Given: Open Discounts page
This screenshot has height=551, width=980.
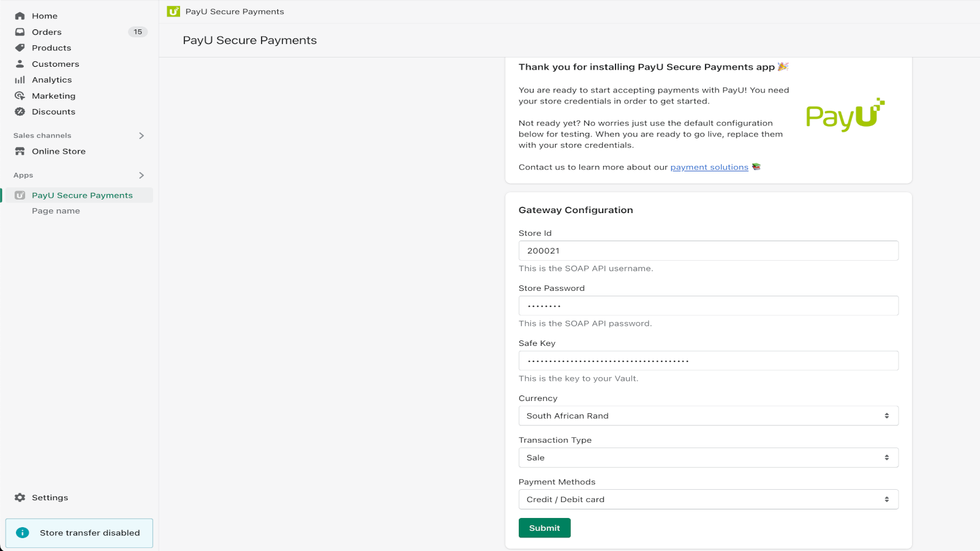Looking at the screenshot, I should (53, 111).
